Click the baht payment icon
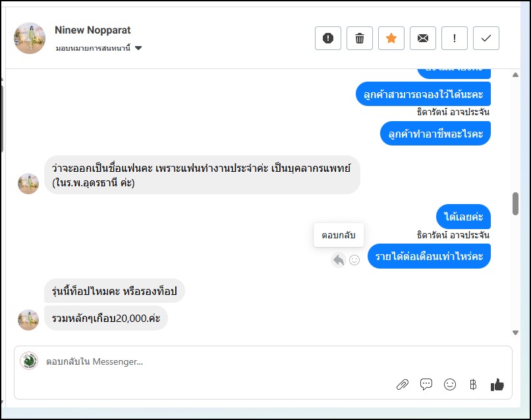The image size is (531, 420). (x=472, y=385)
